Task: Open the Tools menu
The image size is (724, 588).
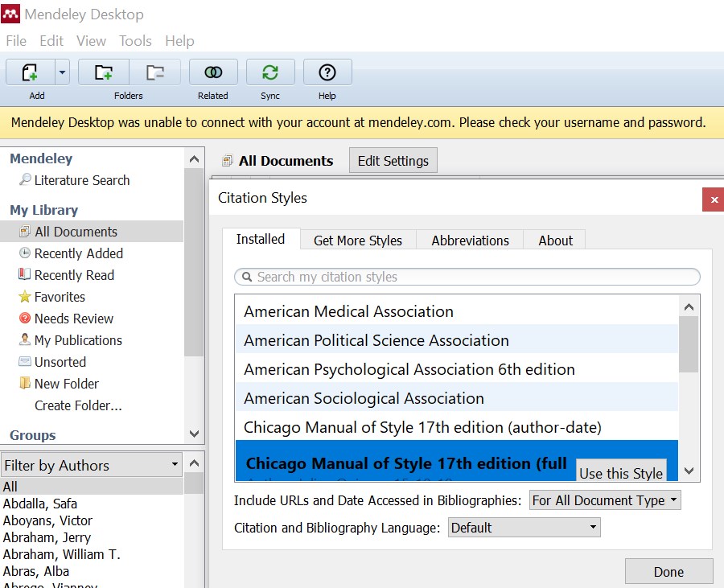Action: 135,41
